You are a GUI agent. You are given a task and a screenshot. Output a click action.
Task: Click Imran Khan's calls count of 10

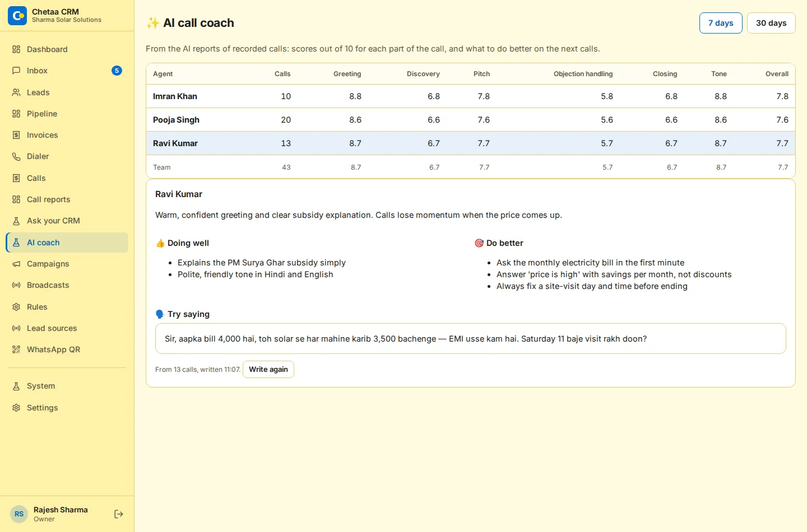(x=286, y=96)
